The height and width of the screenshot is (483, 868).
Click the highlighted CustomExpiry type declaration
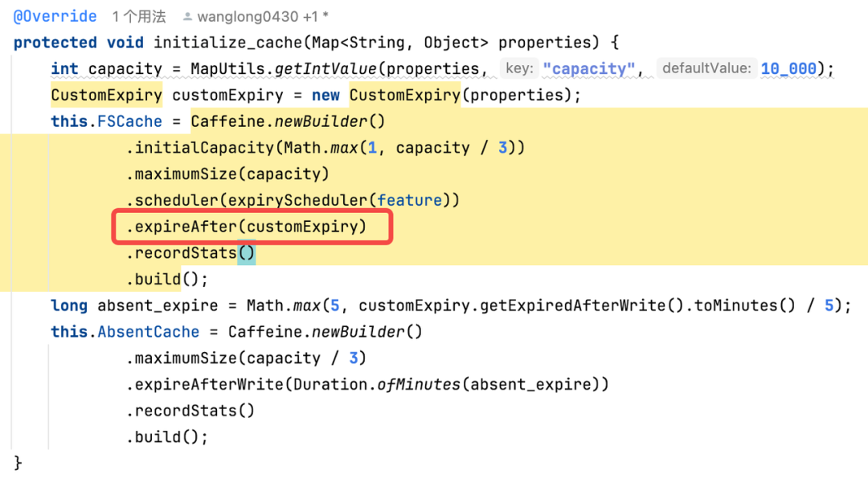(106, 95)
